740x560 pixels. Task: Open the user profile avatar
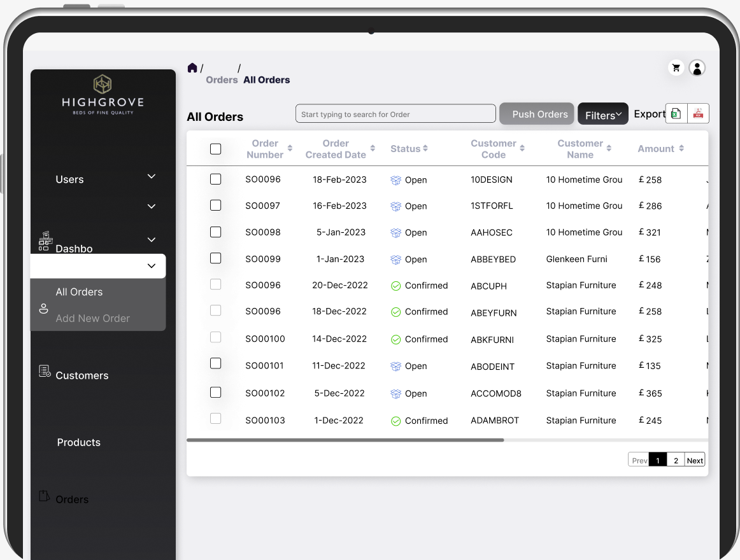click(697, 68)
